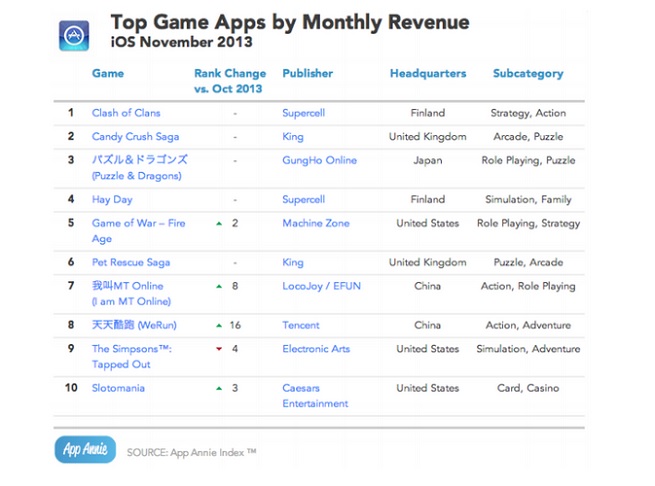This screenshot has height=486, width=655.
Task: Click the rank change value 2 for Game of War
Action: 235,223
